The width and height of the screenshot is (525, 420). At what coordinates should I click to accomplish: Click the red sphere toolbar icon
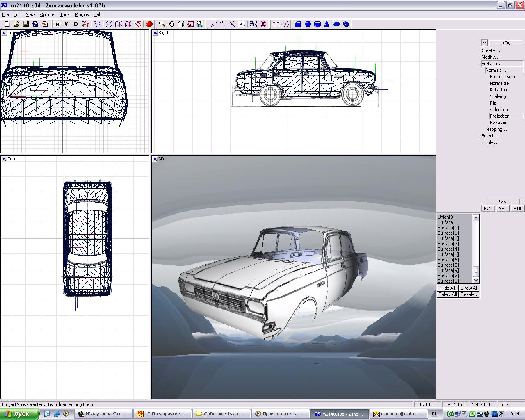point(149,24)
